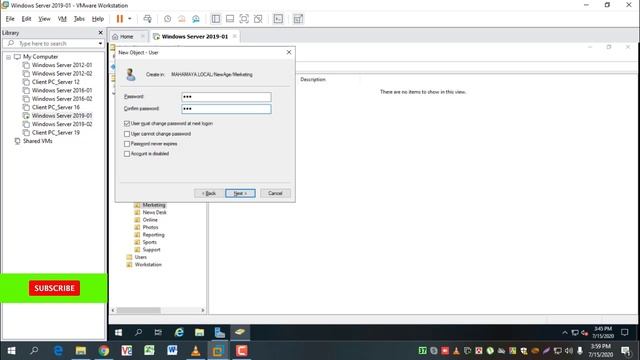
Task: Check Password never expires
Action: (x=127, y=144)
